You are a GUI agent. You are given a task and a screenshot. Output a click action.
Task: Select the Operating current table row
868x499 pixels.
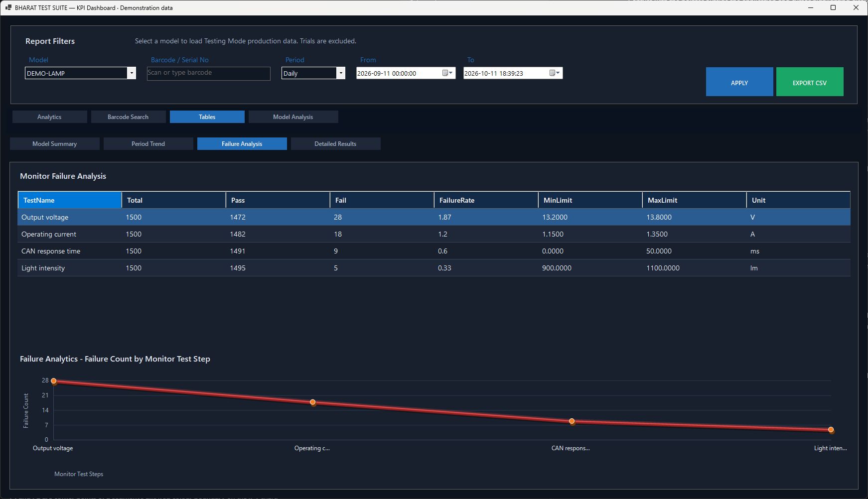pyautogui.click(x=434, y=234)
